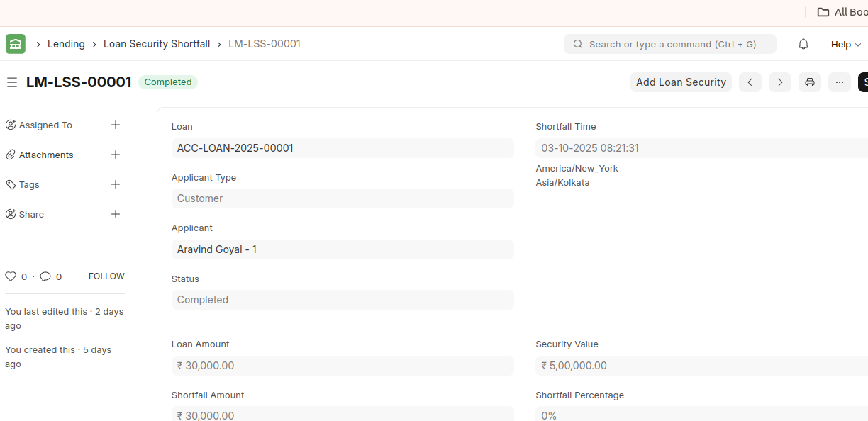Add an attachment with plus icon
The width and height of the screenshot is (868, 421).
coord(116,155)
